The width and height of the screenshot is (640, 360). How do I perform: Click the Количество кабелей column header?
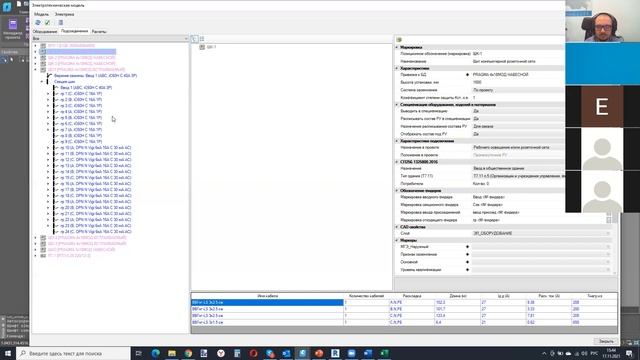(x=366, y=296)
